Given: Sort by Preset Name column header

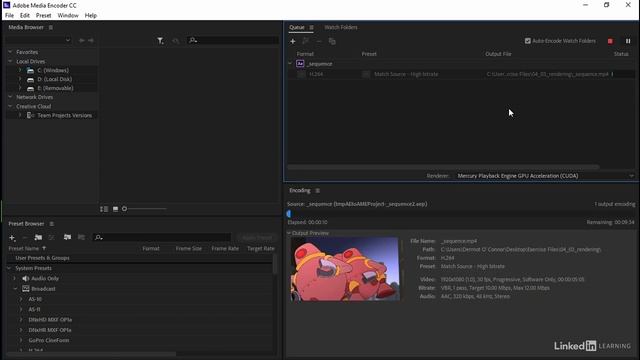Looking at the screenshot, I should point(24,248).
